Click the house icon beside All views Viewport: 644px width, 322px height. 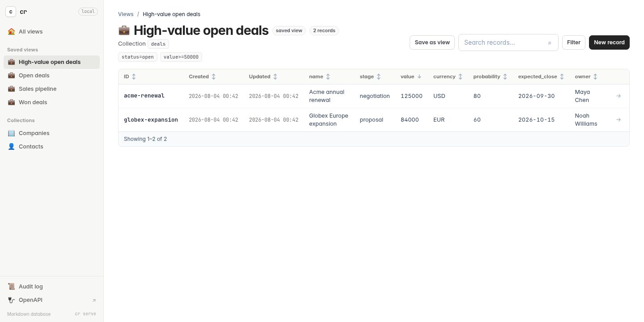click(x=11, y=32)
